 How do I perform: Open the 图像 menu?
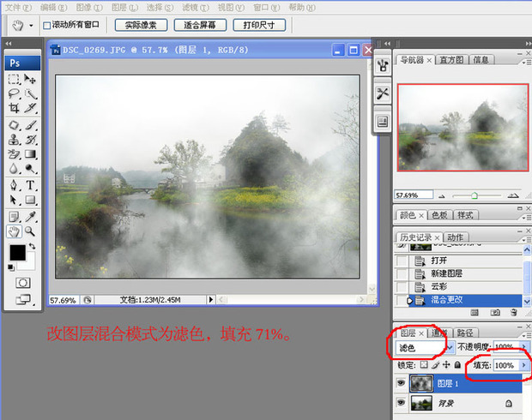89,8
